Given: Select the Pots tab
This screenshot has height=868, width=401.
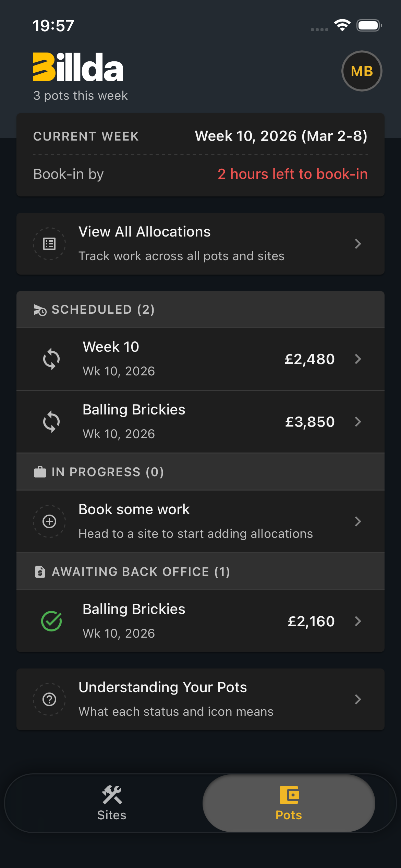Looking at the screenshot, I should pyautogui.click(x=289, y=803).
